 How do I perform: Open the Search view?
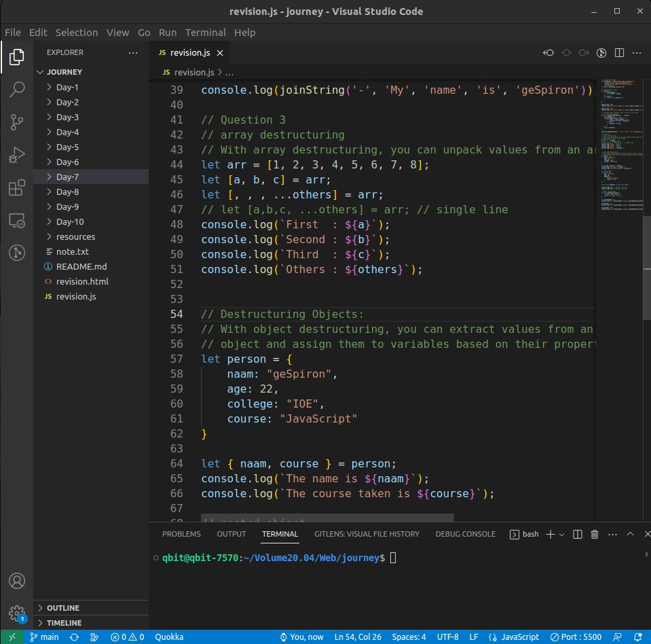pyautogui.click(x=17, y=89)
